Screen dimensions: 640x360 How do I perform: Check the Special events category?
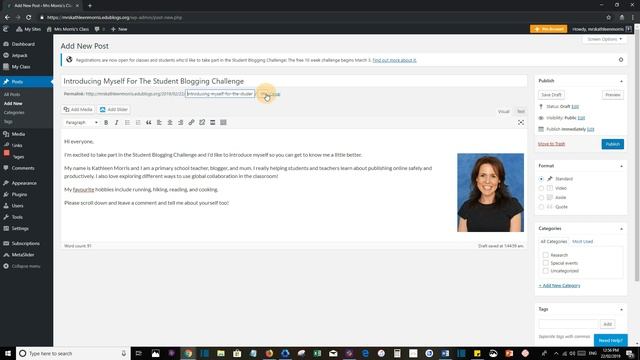click(546, 263)
